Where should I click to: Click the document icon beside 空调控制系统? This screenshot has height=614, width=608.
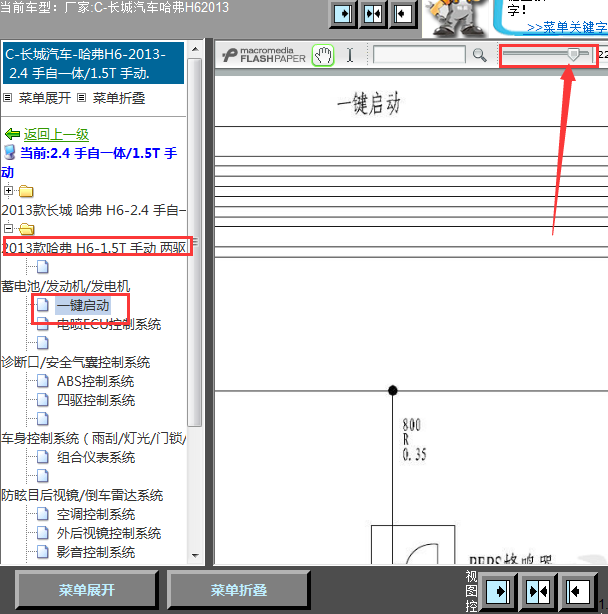(x=42, y=513)
